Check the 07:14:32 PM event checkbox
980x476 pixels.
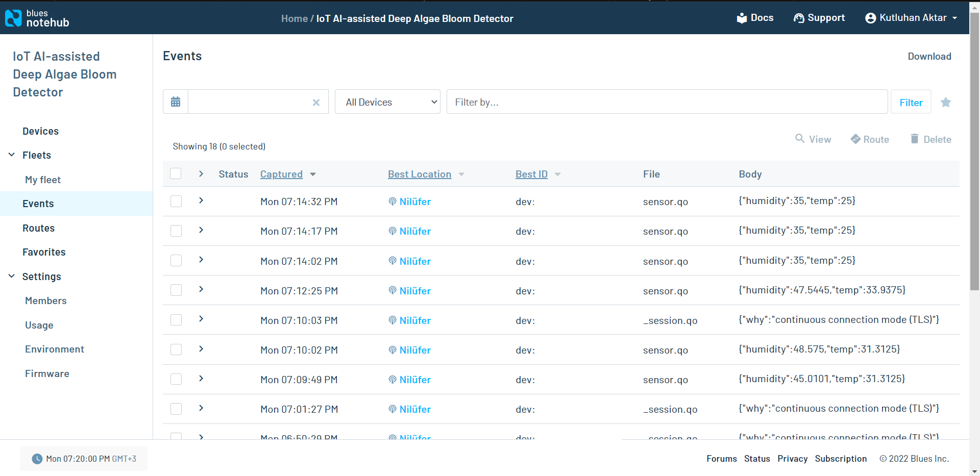pyautogui.click(x=176, y=201)
